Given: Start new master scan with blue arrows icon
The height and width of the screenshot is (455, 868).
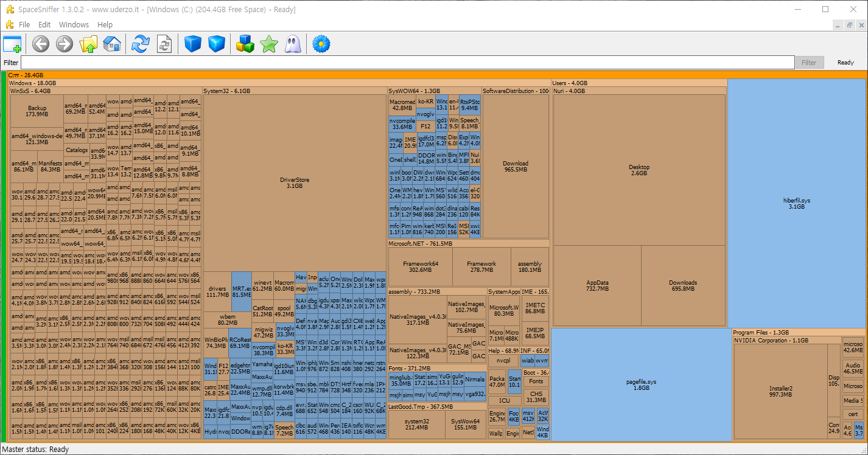Looking at the screenshot, I should [x=141, y=44].
